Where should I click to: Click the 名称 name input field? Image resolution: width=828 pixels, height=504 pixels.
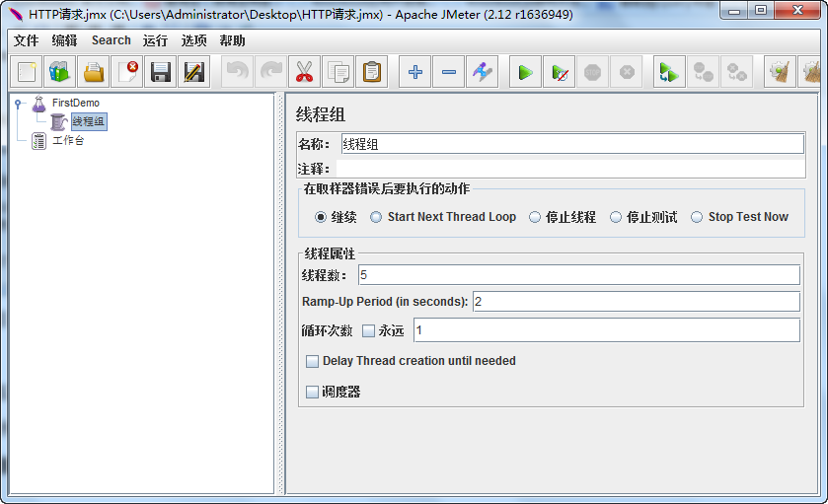tap(572, 144)
